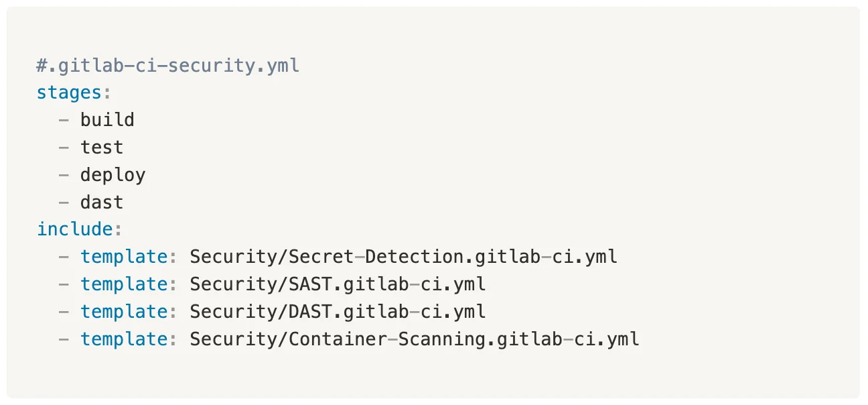Click the 'build' stage entry
The height and width of the screenshot is (405, 868).
pyautogui.click(x=107, y=120)
